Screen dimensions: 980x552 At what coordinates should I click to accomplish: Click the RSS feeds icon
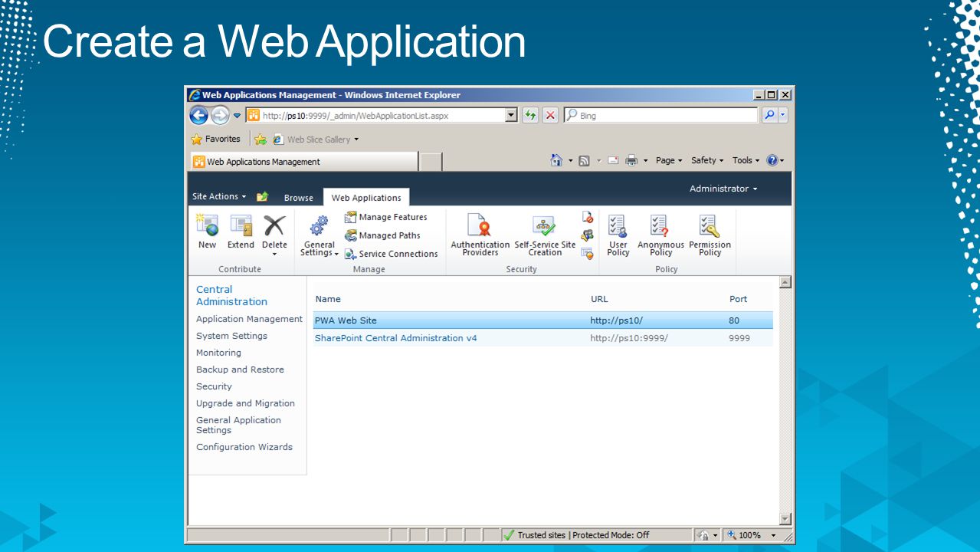584,160
